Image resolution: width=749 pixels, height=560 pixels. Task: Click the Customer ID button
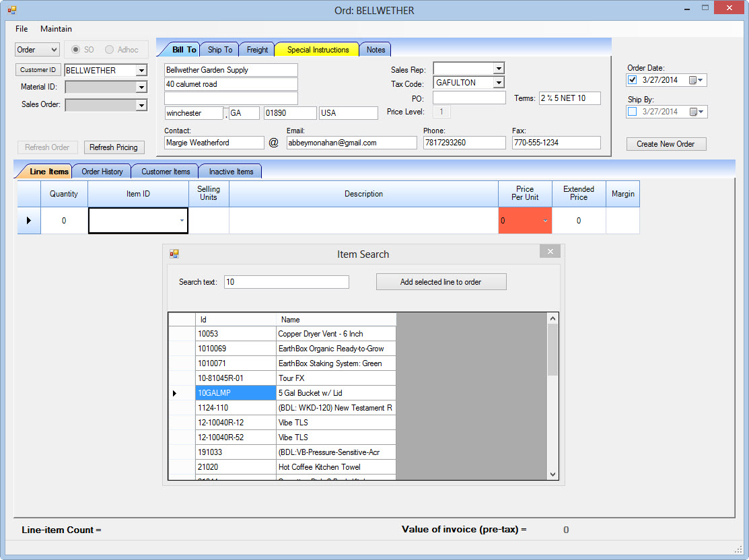[38, 70]
